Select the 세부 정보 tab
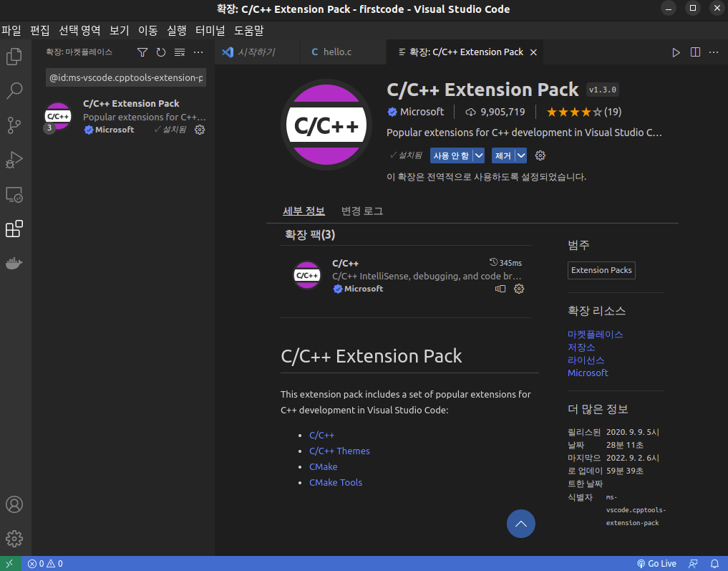Viewport: 728px width, 571px height. [304, 211]
